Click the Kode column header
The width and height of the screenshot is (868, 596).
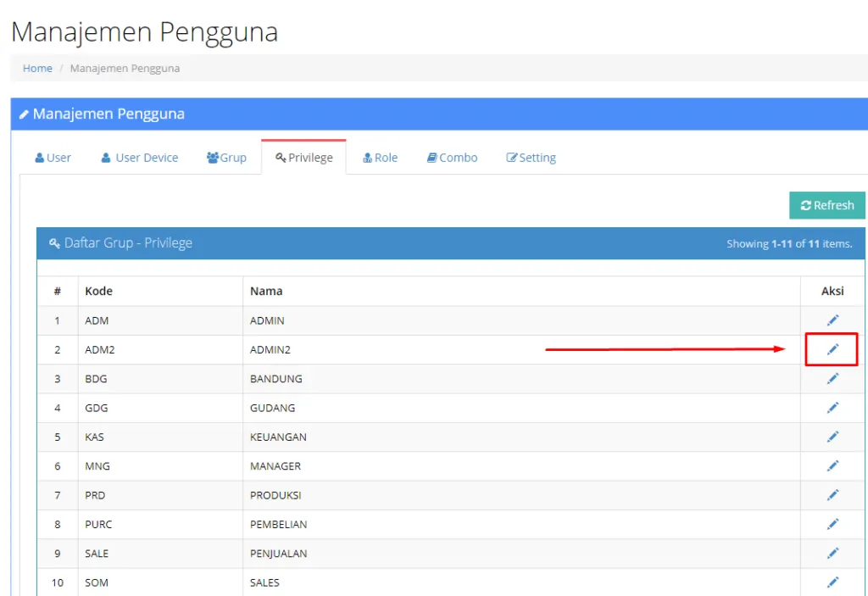click(x=98, y=291)
